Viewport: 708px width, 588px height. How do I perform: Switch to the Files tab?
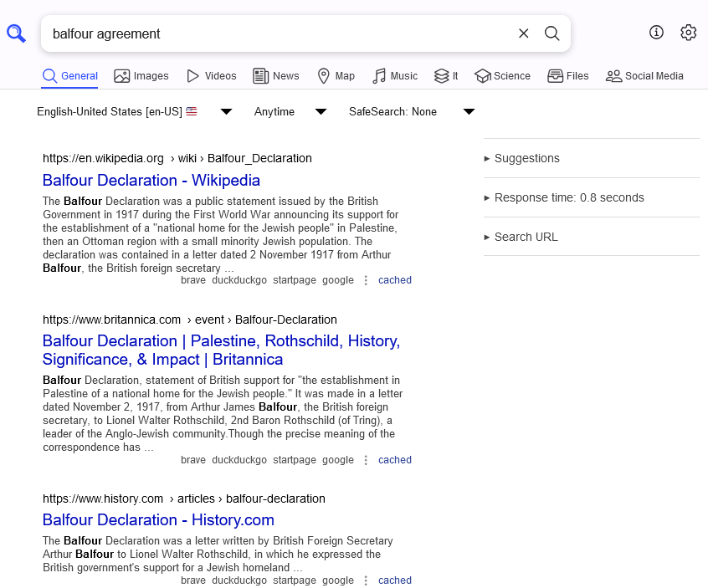click(568, 76)
